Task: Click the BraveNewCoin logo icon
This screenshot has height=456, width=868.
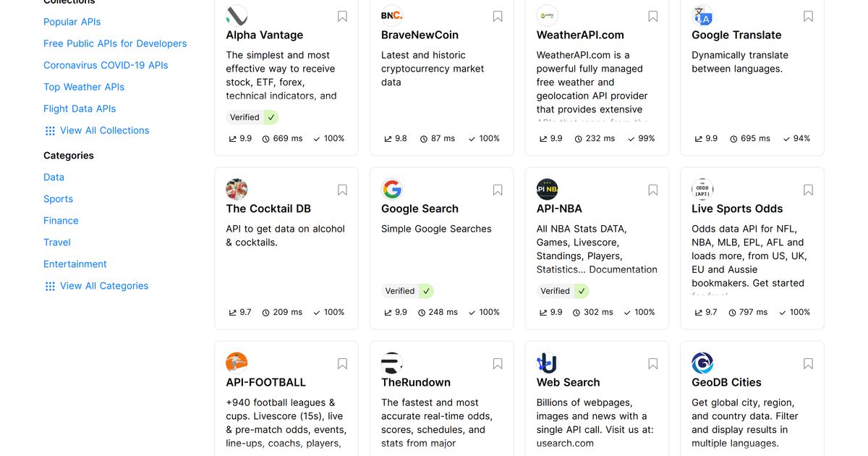Action: pyautogui.click(x=392, y=15)
